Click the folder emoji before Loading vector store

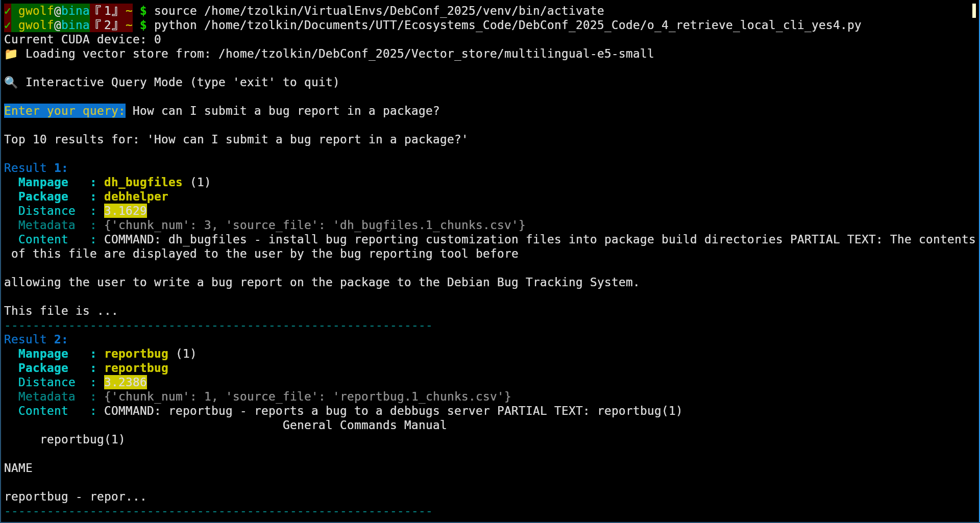coord(11,54)
